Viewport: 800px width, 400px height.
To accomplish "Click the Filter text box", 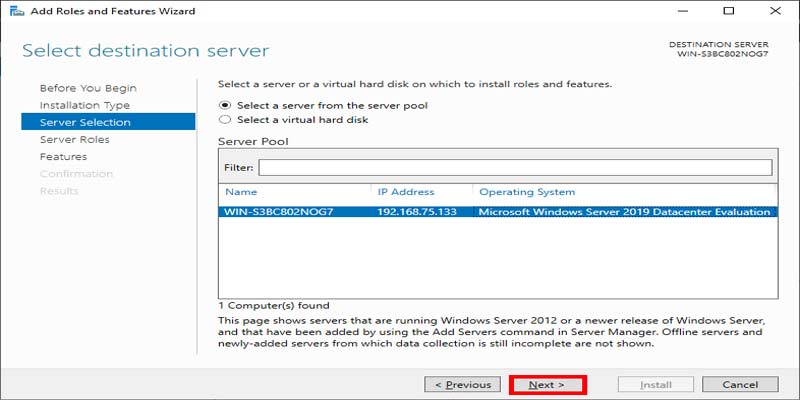I will pyautogui.click(x=515, y=167).
